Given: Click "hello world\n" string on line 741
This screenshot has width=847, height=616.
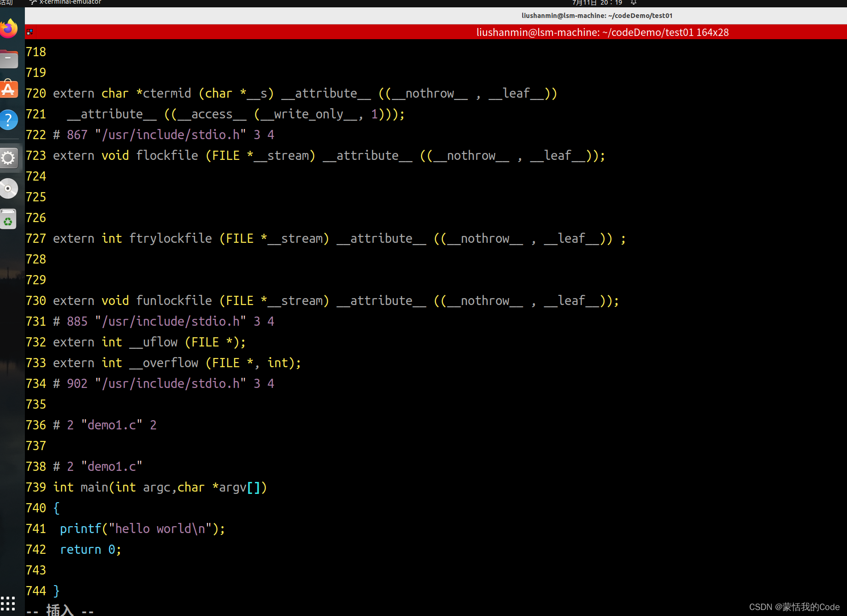Looking at the screenshot, I should (x=160, y=529).
